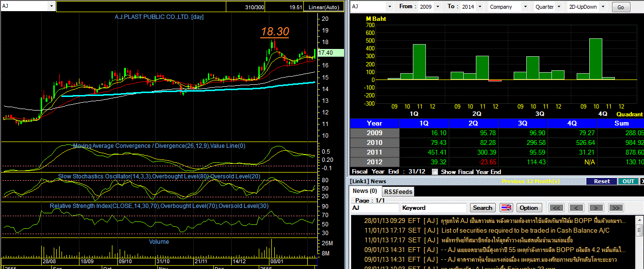
Task: Click the Volume panel title label
Action: [159, 241]
